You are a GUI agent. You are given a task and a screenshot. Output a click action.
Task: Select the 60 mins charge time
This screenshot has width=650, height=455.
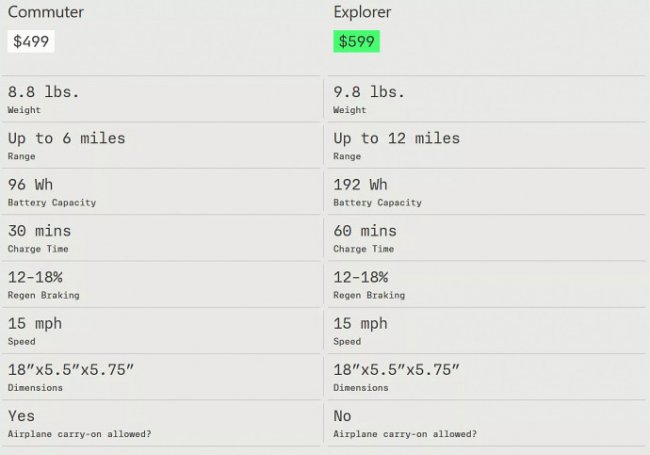pos(365,231)
